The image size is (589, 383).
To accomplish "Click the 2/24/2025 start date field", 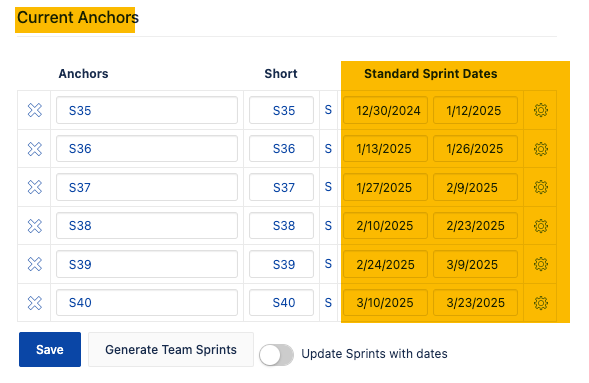I will tap(385, 264).
